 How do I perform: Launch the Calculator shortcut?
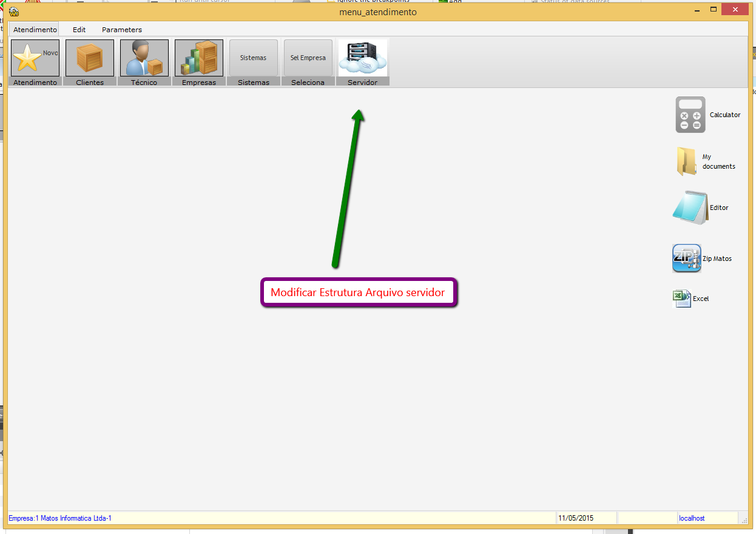[690, 114]
